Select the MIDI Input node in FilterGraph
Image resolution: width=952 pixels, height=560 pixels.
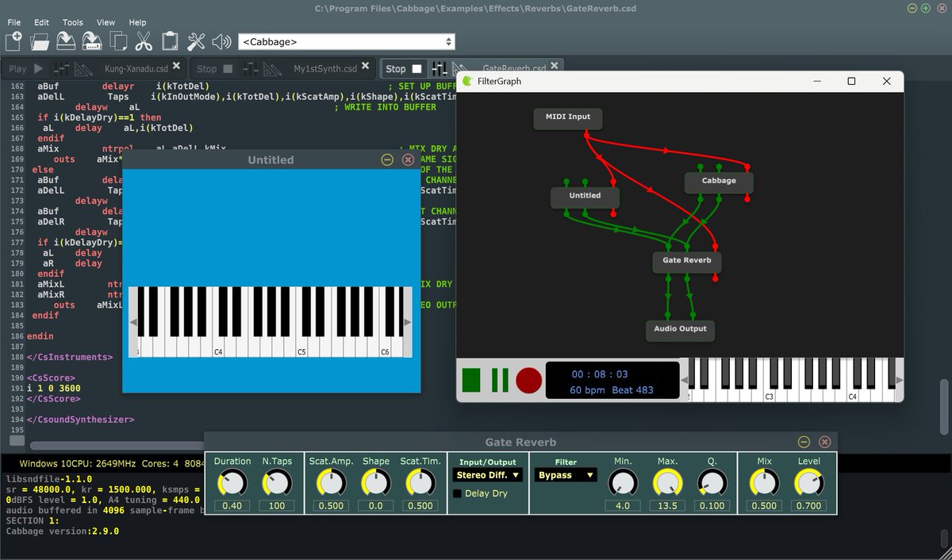tap(568, 117)
